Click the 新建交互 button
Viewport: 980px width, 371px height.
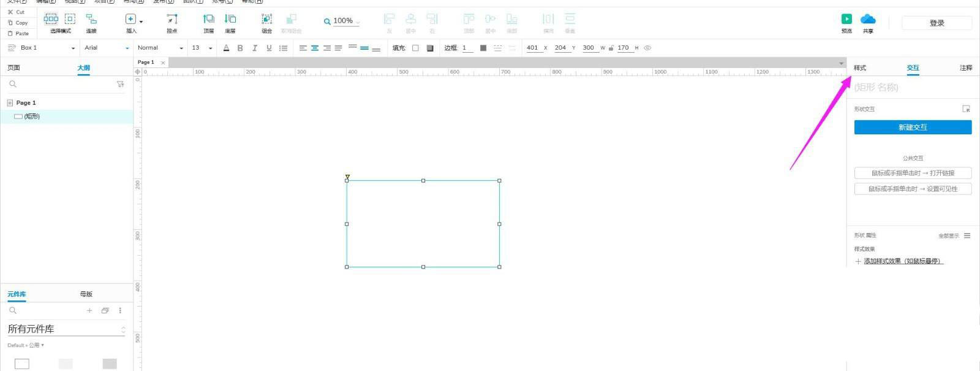[x=913, y=127]
